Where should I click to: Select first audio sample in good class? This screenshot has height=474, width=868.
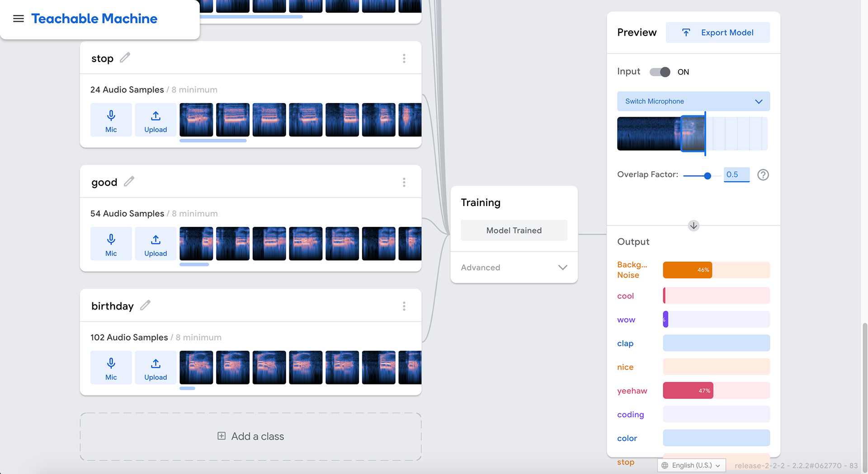196,244
